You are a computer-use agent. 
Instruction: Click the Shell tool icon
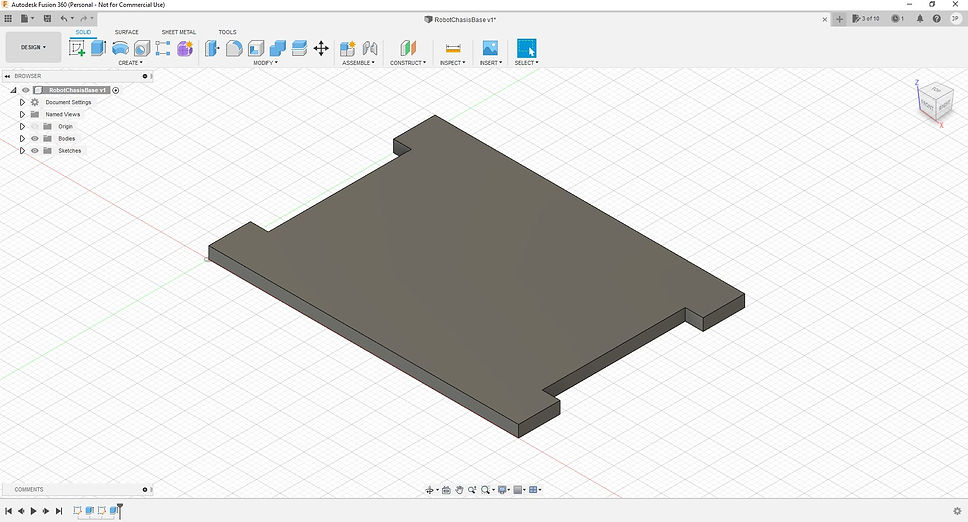point(256,48)
